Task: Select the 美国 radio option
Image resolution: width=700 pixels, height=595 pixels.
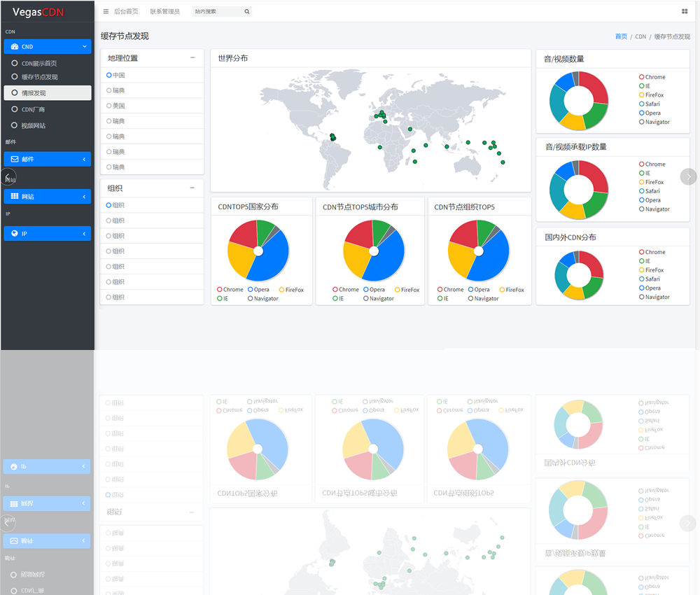Action: pos(109,106)
